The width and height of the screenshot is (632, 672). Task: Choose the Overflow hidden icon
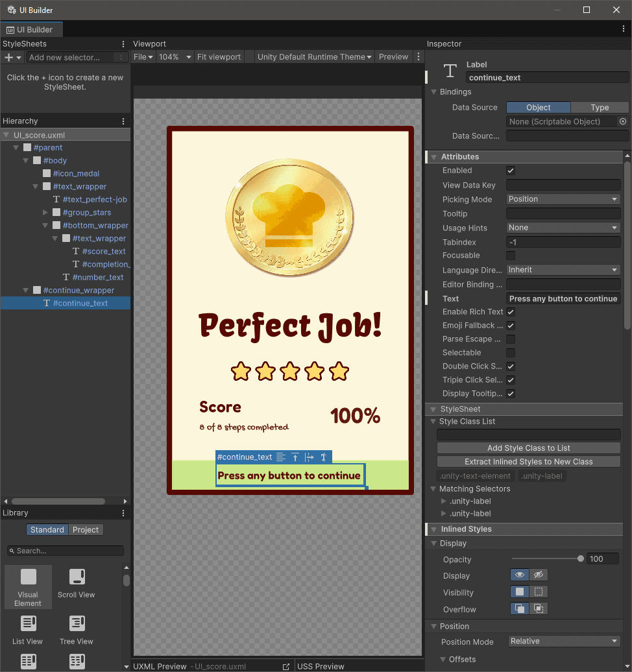pos(539,609)
